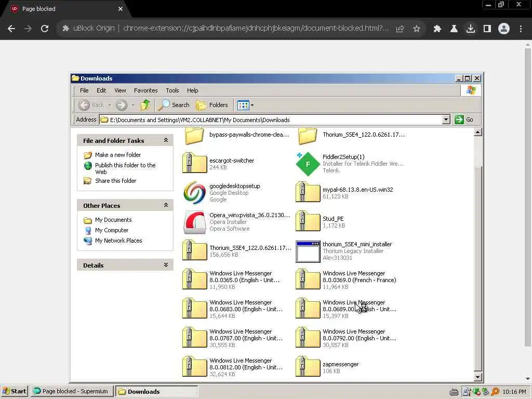Select the mypal-68.13.8.en-US.win32 zip icon
Screen dimensions: 532x399
[x=308, y=192]
